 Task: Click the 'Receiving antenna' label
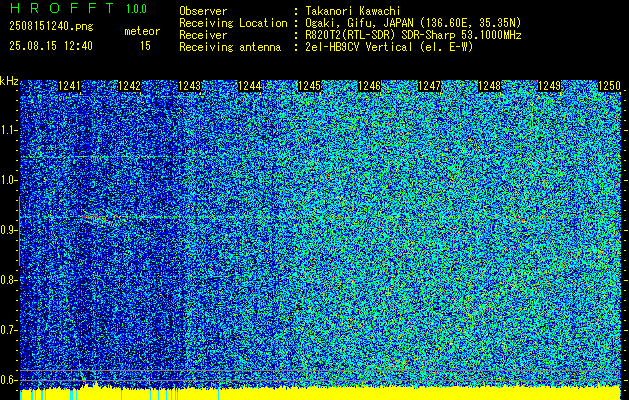pyautogui.click(x=230, y=47)
